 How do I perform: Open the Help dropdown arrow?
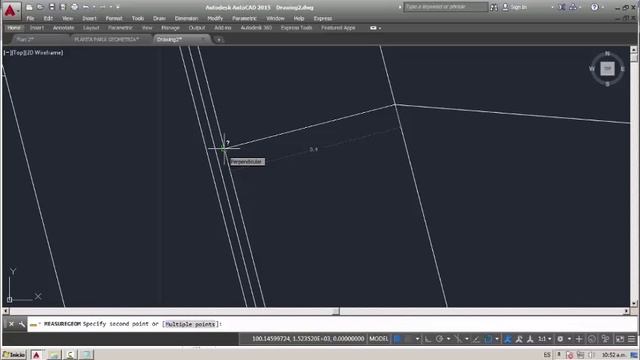point(602,7)
